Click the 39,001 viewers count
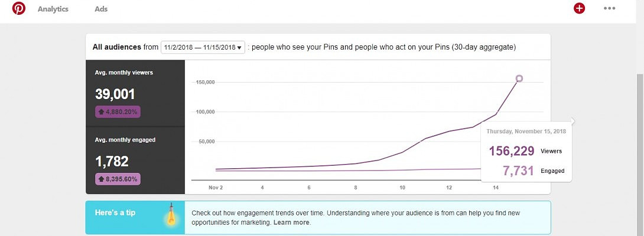The width and height of the screenshot is (644, 236). pos(115,94)
